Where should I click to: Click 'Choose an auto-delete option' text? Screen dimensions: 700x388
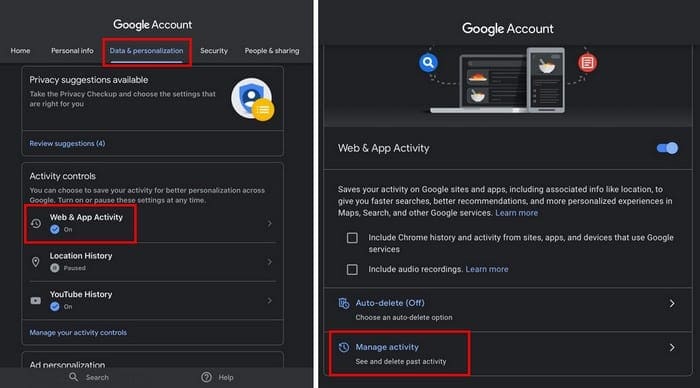point(404,317)
